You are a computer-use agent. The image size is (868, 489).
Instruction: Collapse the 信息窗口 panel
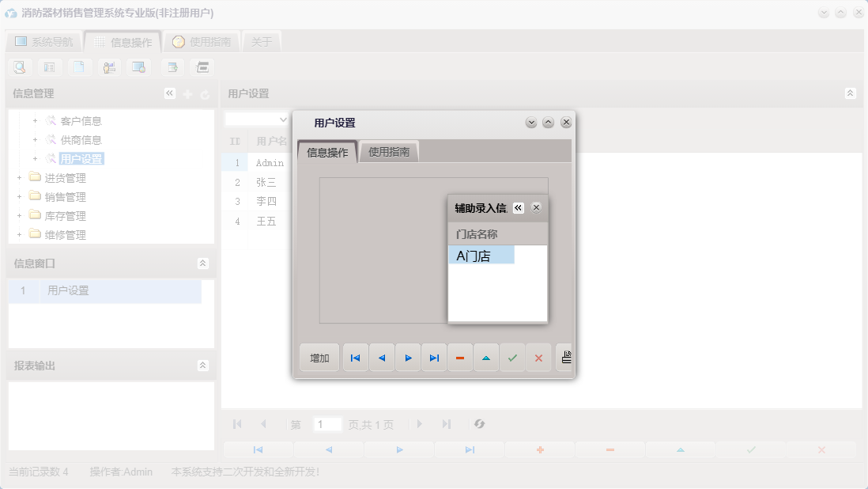(x=203, y=263)
